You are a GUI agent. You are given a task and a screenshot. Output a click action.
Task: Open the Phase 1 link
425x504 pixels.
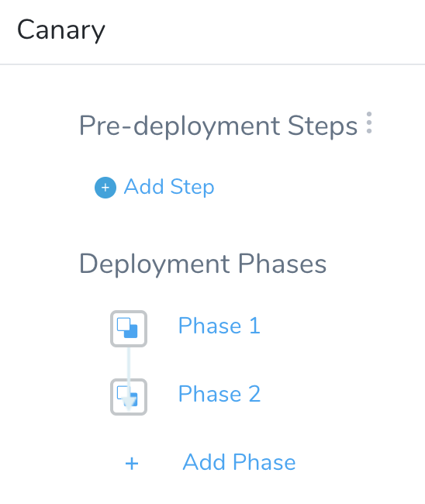click(x=219, y=326)
